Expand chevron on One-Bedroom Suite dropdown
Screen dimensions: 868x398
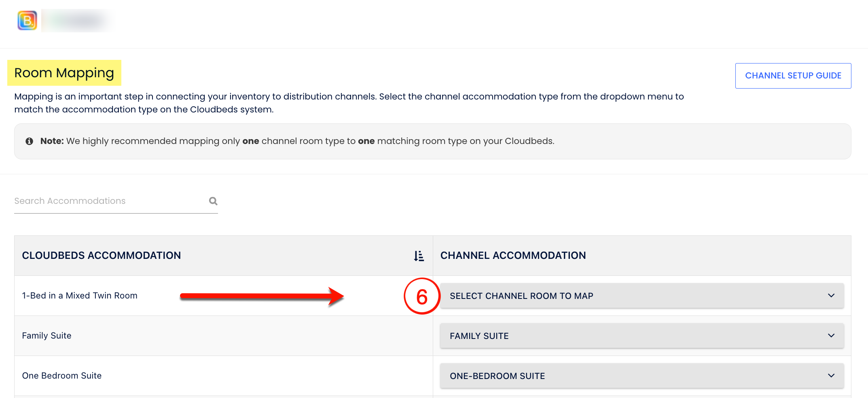click(x=831, y=376)
